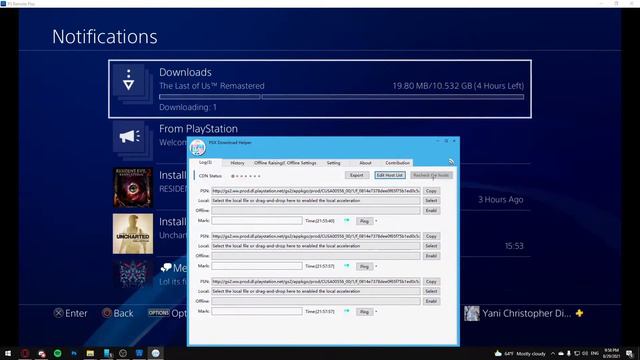Viewport: 640px width, 360px height.
Task: Click the message bubble icon in the notifications list
Action: [x=166, y=268]
